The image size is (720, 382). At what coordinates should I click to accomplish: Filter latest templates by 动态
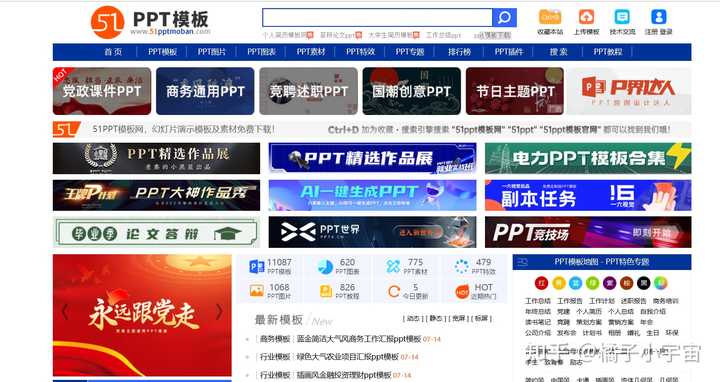pos(413,318)
